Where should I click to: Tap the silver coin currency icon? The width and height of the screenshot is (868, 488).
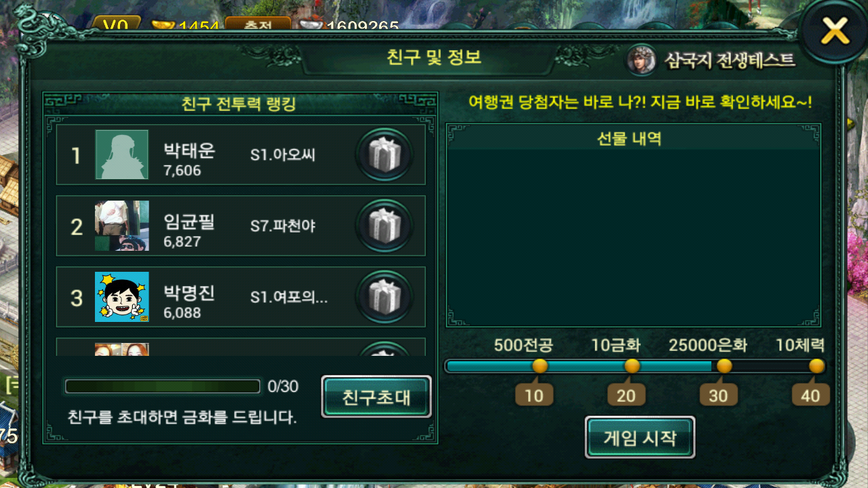pos(311,26)
